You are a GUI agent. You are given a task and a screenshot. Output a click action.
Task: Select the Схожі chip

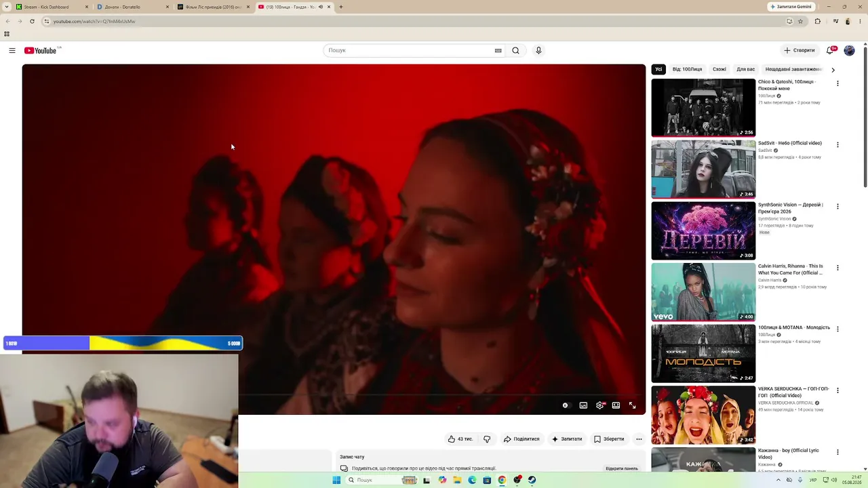point(719,69)
